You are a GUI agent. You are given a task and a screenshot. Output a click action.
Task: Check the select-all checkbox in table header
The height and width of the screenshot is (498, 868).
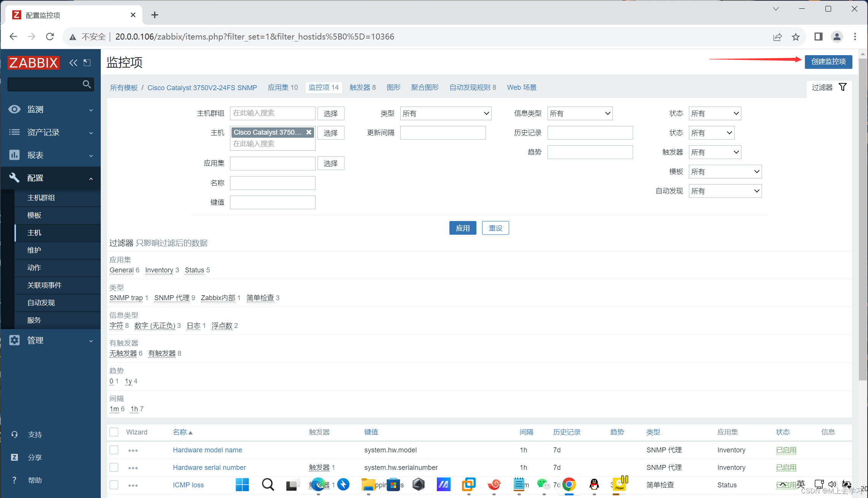114,432
